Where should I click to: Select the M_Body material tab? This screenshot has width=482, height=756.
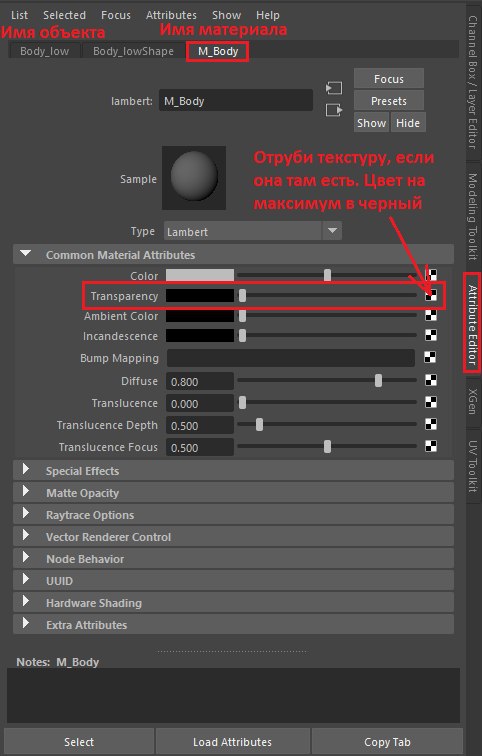pos(218,51)
